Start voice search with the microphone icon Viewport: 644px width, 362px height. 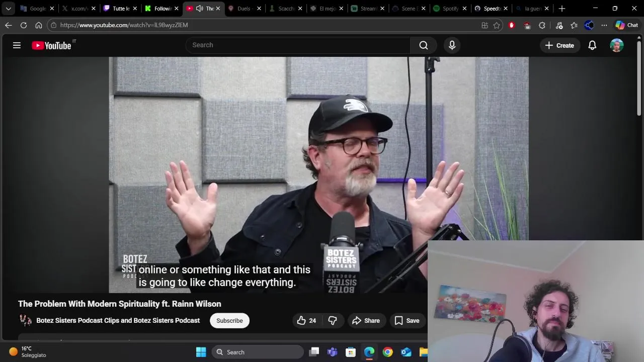(x=452, y=45)
